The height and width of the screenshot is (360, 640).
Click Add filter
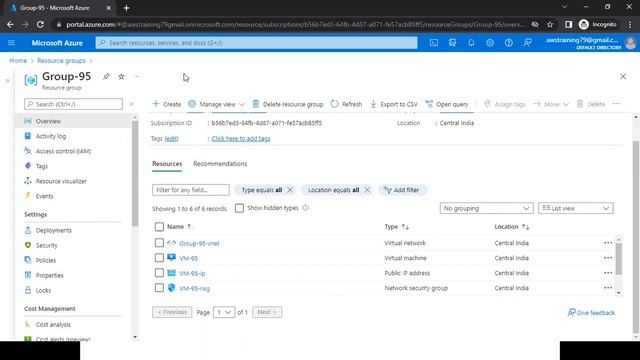pos(402,190)
